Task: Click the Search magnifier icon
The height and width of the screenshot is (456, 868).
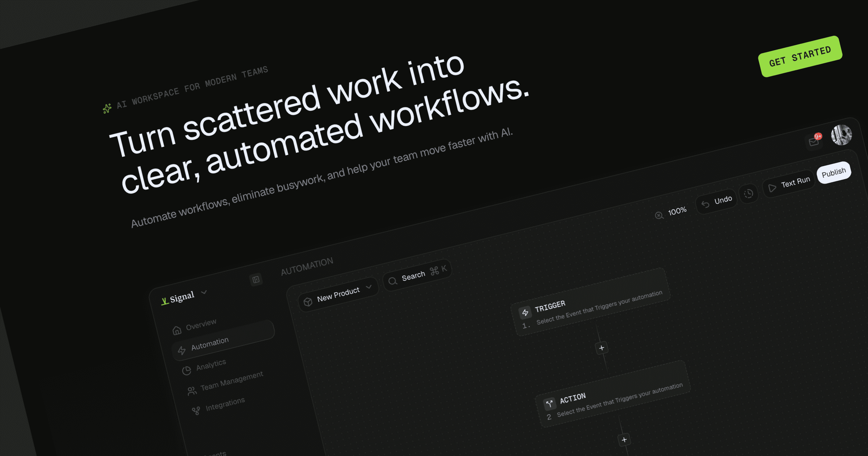Action: point(393,281)
